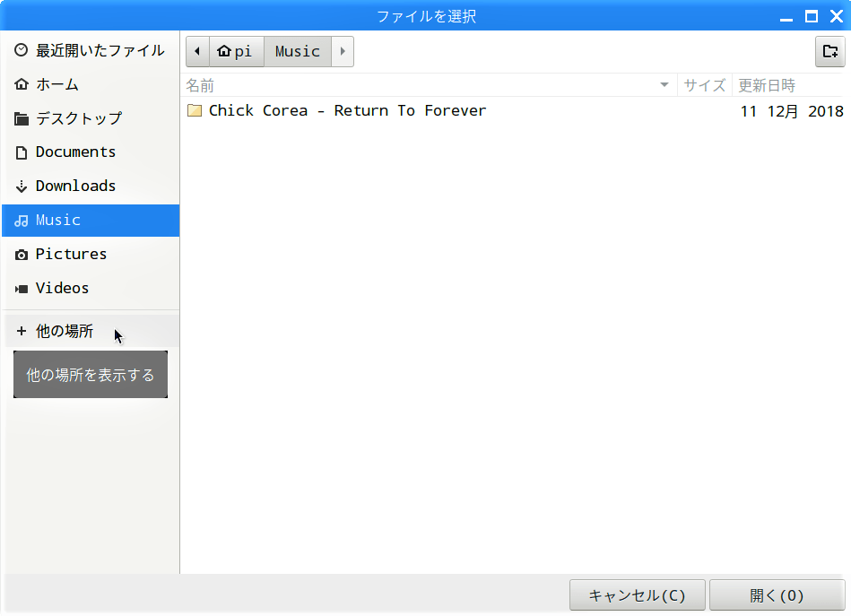Click the pi path bar button

click(x=237, y=52)
